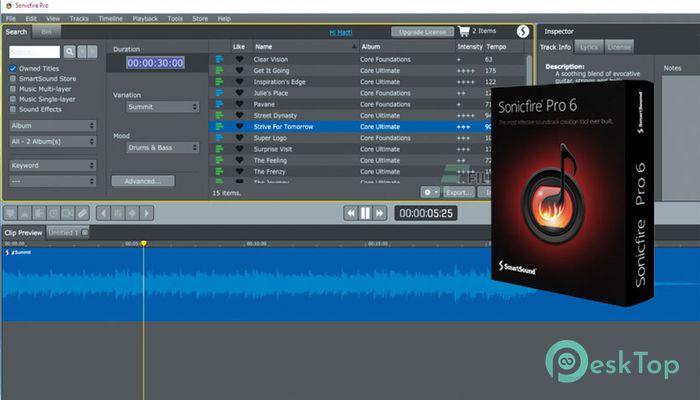Click the paperclip toolbar icon

(82, 213)
